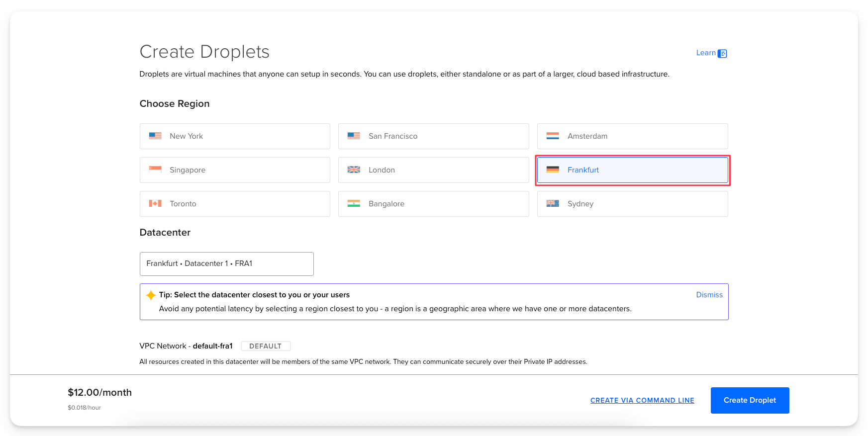Open the Frankfurt Datacenter 1 FRA1 dropdown

pyautogui.click(x=227, y=264)
